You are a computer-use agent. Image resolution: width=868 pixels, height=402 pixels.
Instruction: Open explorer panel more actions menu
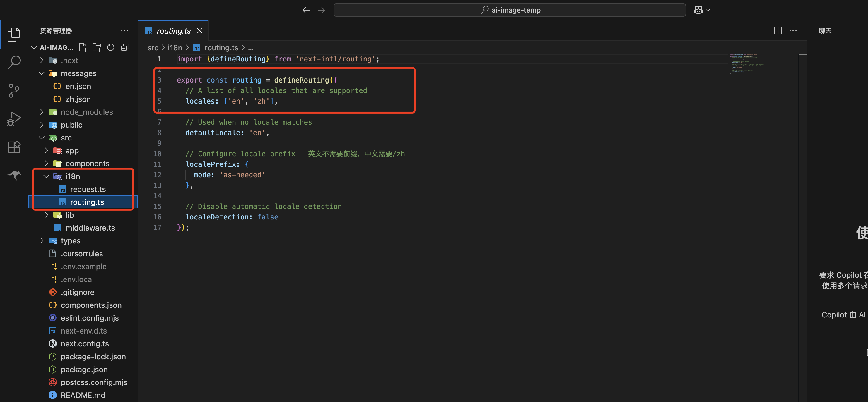tap(125, 31)
